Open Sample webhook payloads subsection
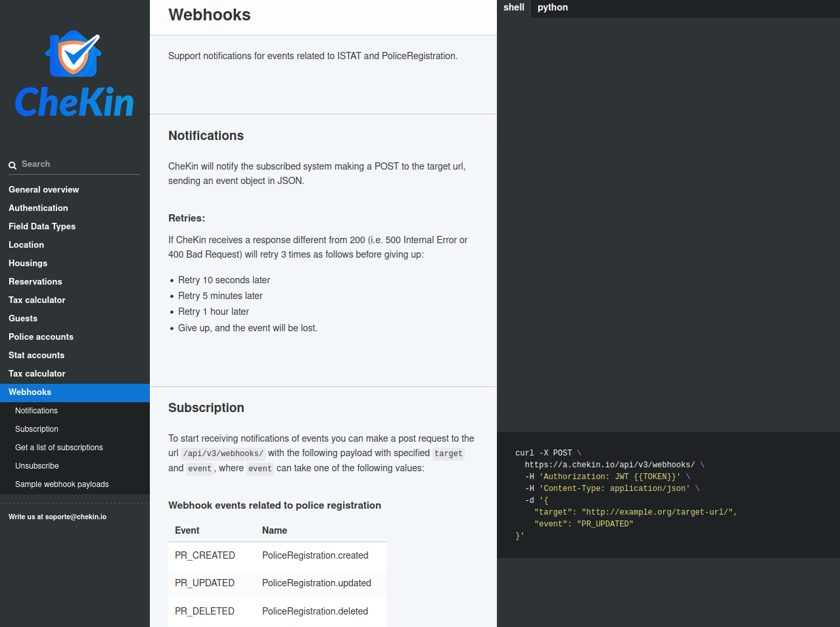840x627 pixels. (62, 484)
